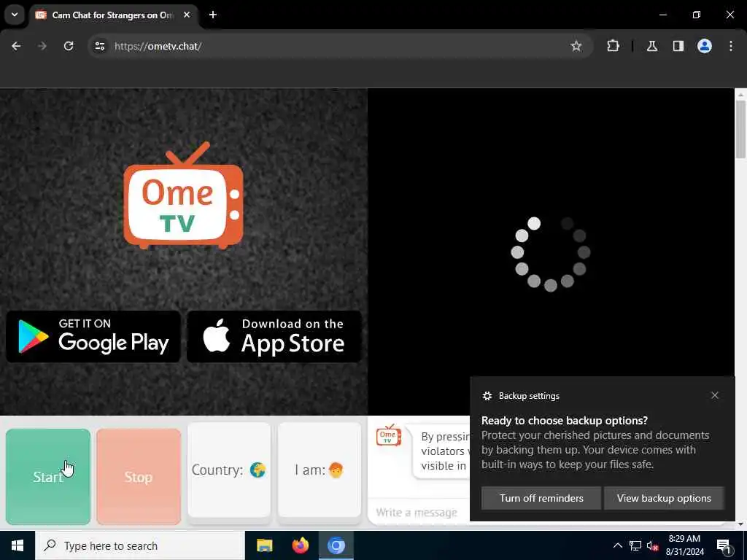This screenshot has width=747, height=560.
Task: Click the muted volume tray icon
Action: click(652, 545)
